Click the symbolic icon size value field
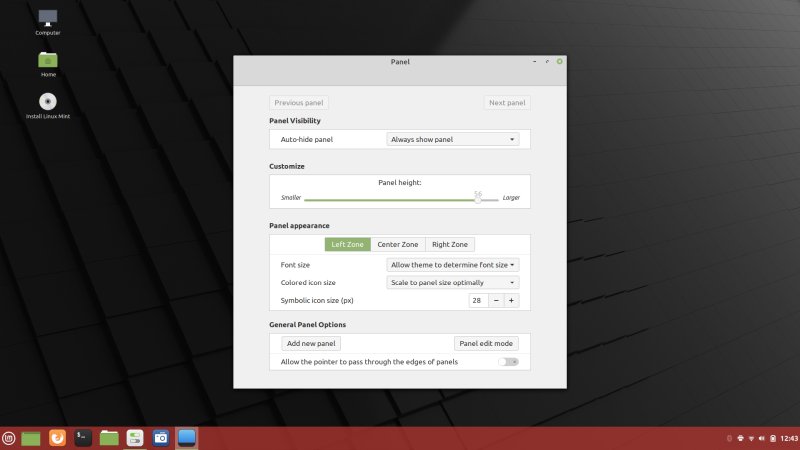Screen dimensions: 800x450 coord(479,301)
